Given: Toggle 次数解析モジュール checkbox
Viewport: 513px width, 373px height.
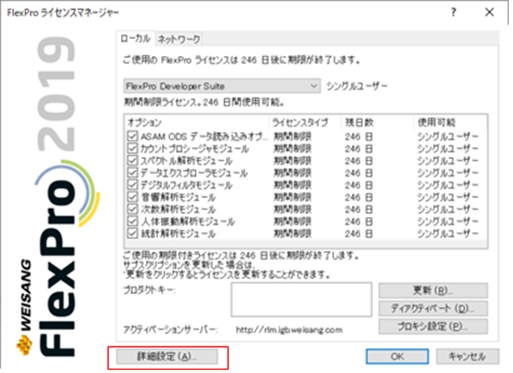Looking at the screenshot, I should coord(132,209).
